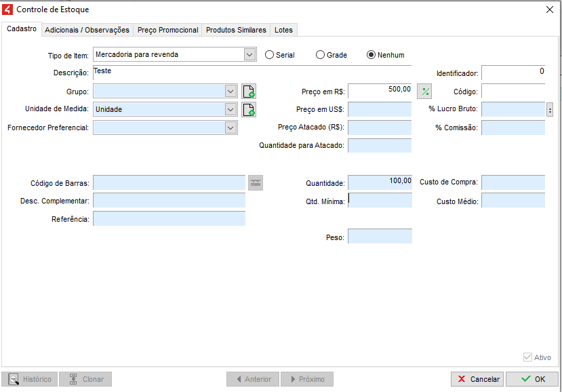This screenshot has width=562, height=392.
Task: Select the Serial radio option
Action: 269,55
